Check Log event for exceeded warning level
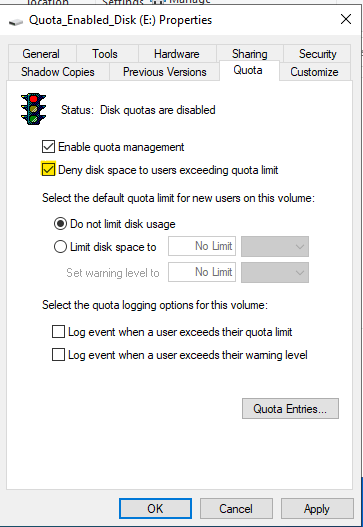The image size is (363, 527). 58,355
